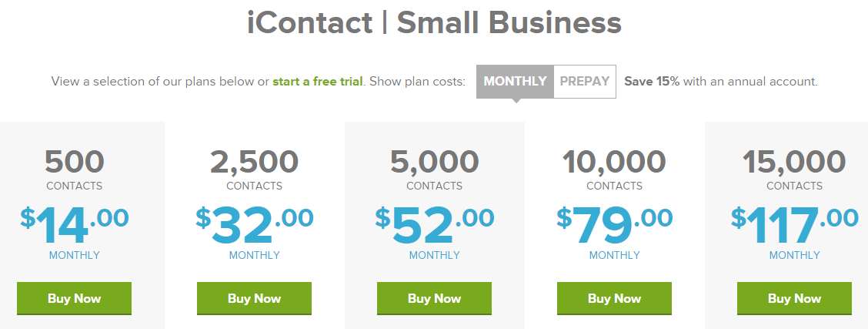Buy the 5,000 contacts plan
This screenshot has width=868, height=329.
(435, 298)
